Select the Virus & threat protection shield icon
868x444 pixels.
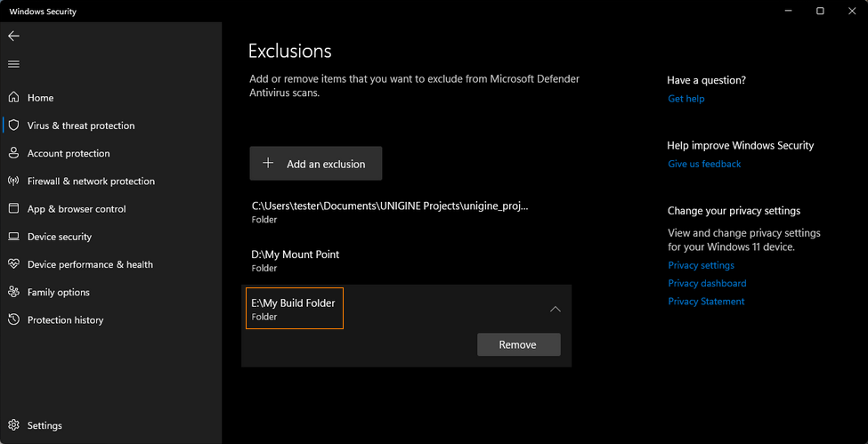pyautogui.click(x=14, y=125)
